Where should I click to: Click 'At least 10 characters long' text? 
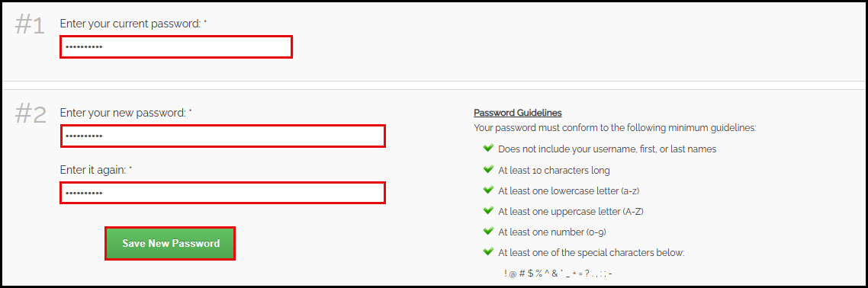coord(554,170)
